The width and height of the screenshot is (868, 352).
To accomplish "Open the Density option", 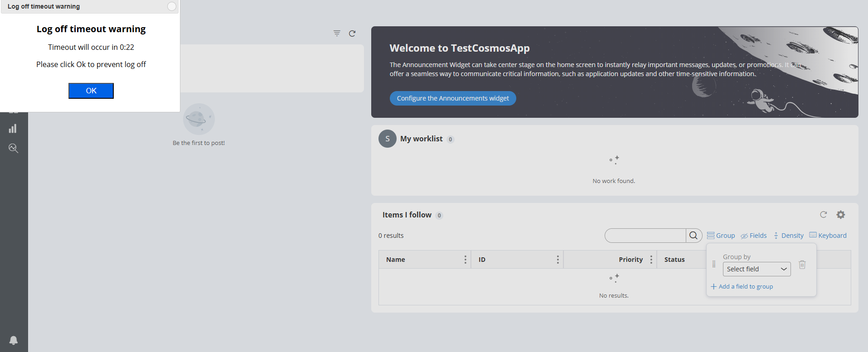I will pyautogui.click(x=788, y=236).
